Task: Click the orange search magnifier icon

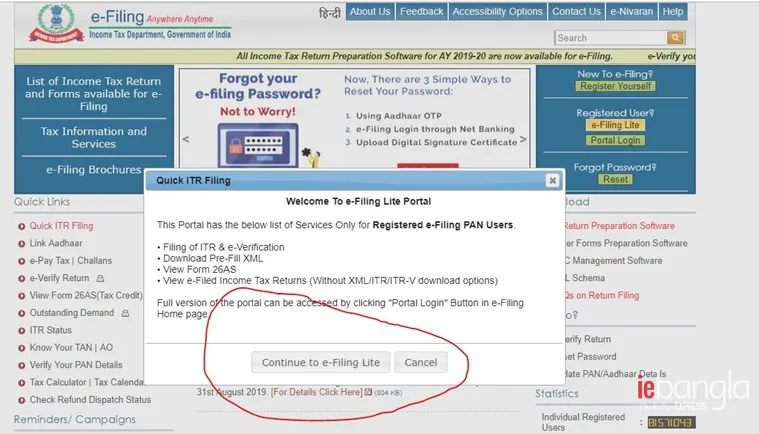Action: click(675, 37)
